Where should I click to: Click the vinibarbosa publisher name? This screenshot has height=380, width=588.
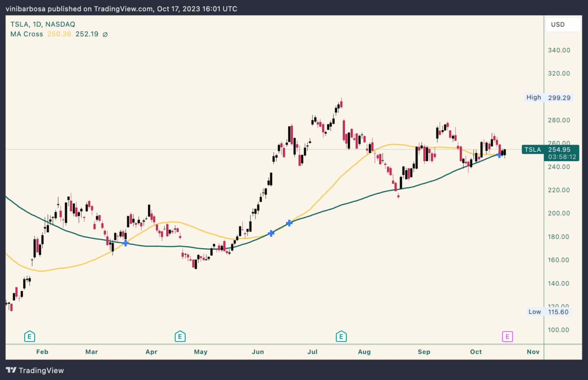pos(25,8)
